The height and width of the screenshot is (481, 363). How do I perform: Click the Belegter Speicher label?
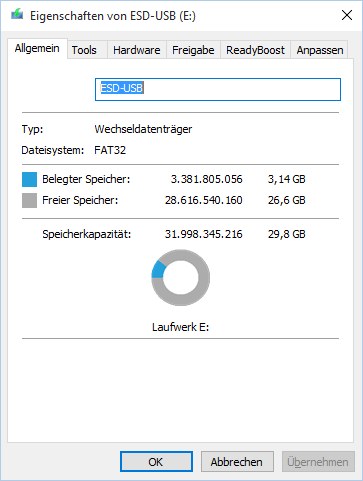pos(86,179)
